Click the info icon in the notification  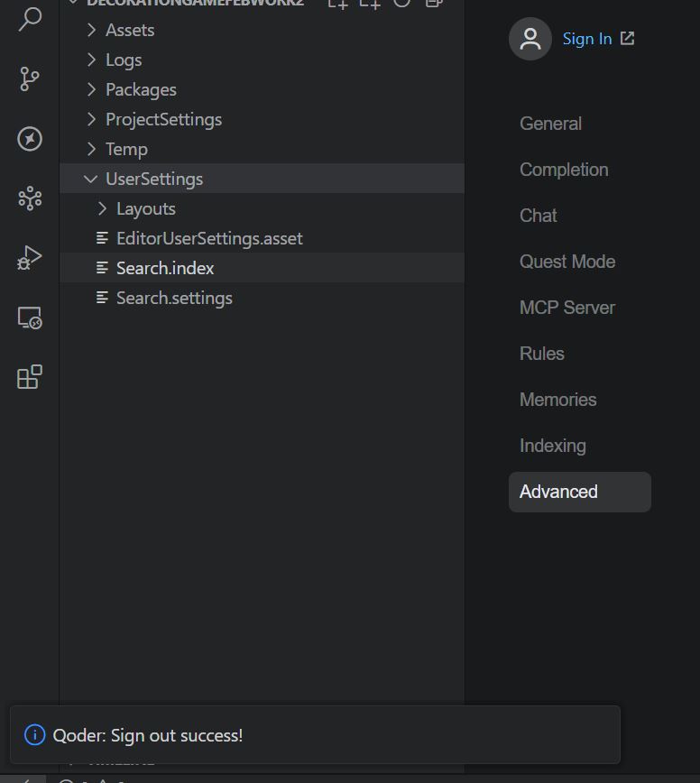(35, 735)
